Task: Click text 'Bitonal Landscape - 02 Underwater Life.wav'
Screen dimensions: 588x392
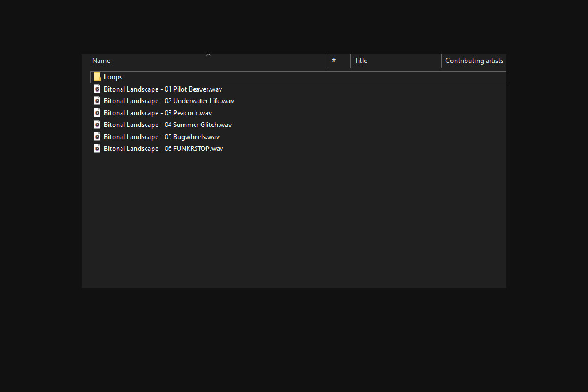Action: coord(169,101)
